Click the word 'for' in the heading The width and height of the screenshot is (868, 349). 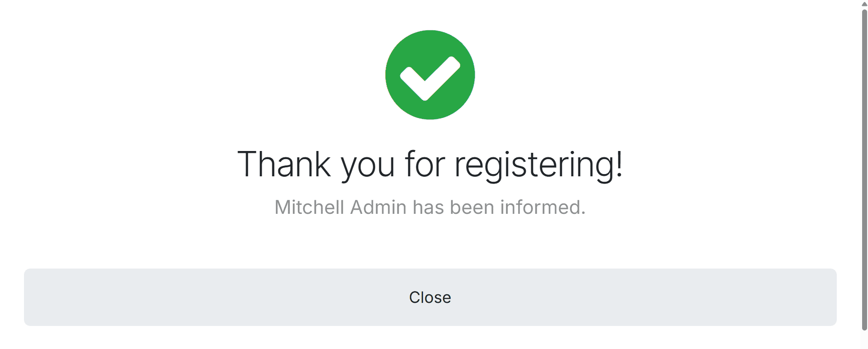click(425, 164)
